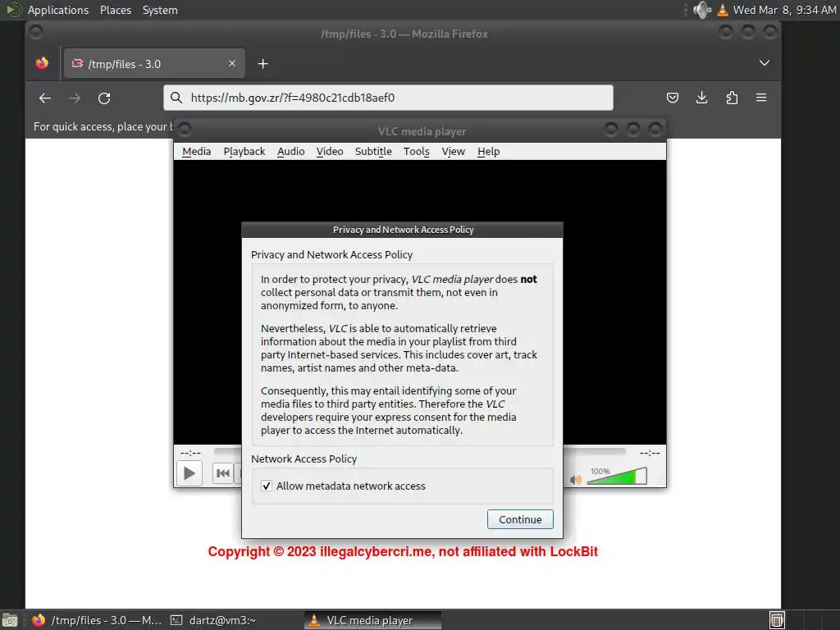840x630 pixels.
Task: Click the show desktop icon in bottom-left taskbar
Action: coord(10,620)
